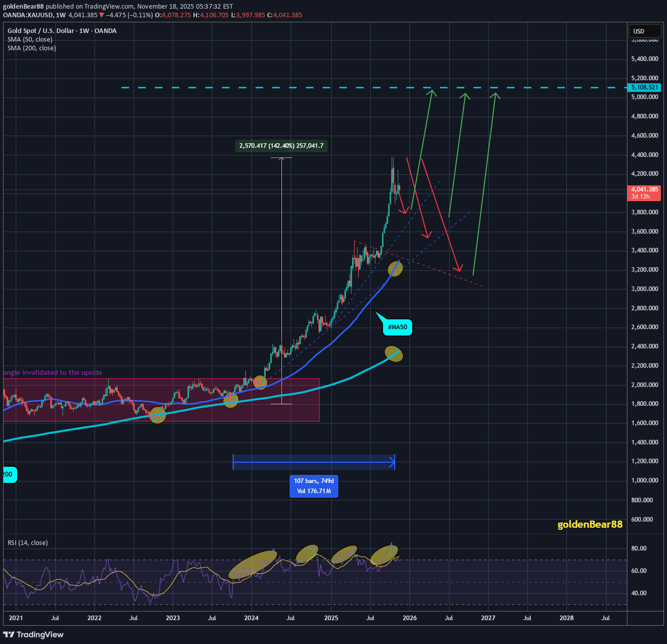The height and width of the screenshot is (644, 667).
Task: Click the 5,108.521 price label on the axis
Action: pos(645,87)
